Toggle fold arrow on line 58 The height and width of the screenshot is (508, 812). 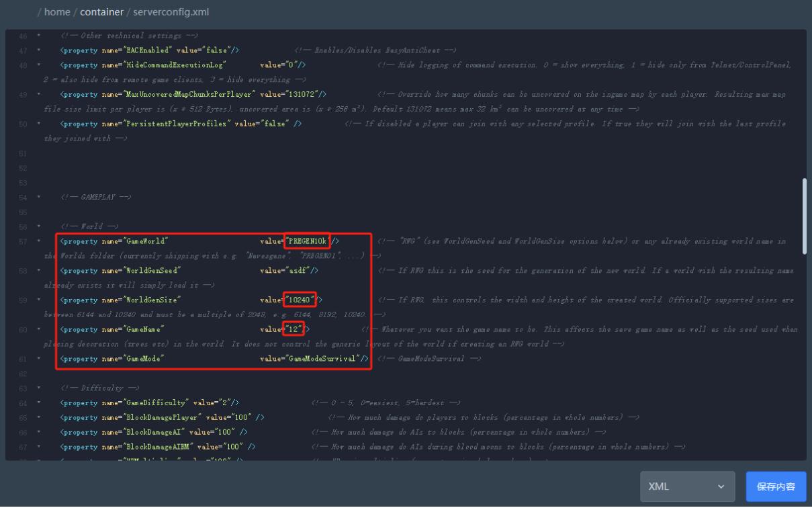click(x=38, y=271)
